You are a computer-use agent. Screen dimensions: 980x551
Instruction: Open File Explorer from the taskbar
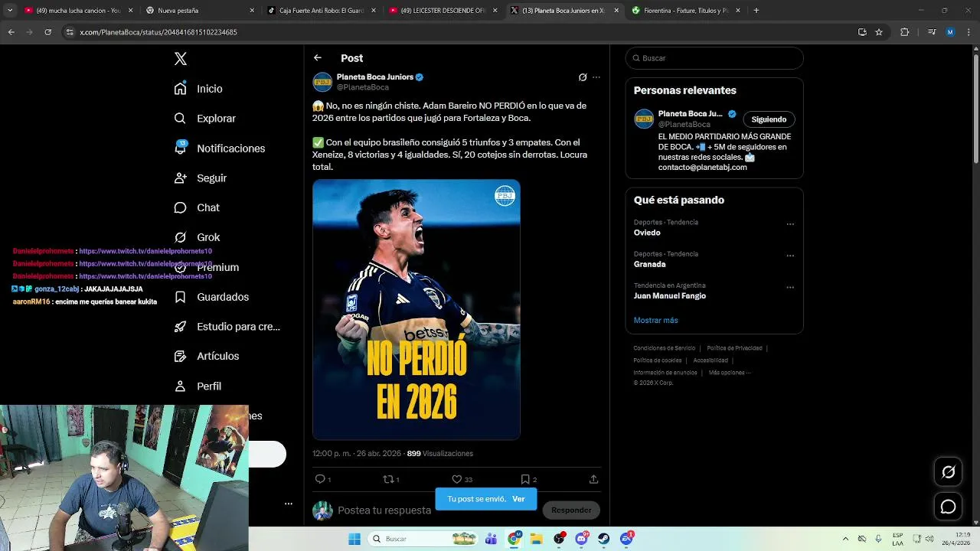pos(537,539)
